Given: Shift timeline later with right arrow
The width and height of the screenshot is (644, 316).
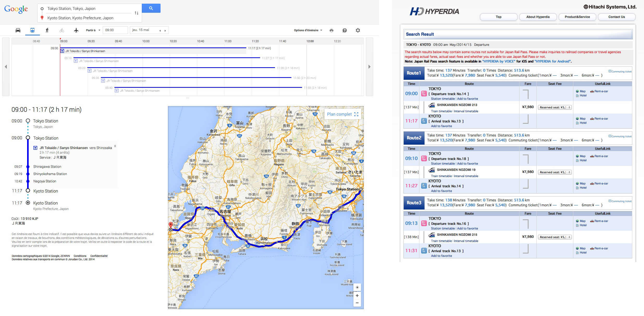Looking at the screenshot, I should coord(369,67).
